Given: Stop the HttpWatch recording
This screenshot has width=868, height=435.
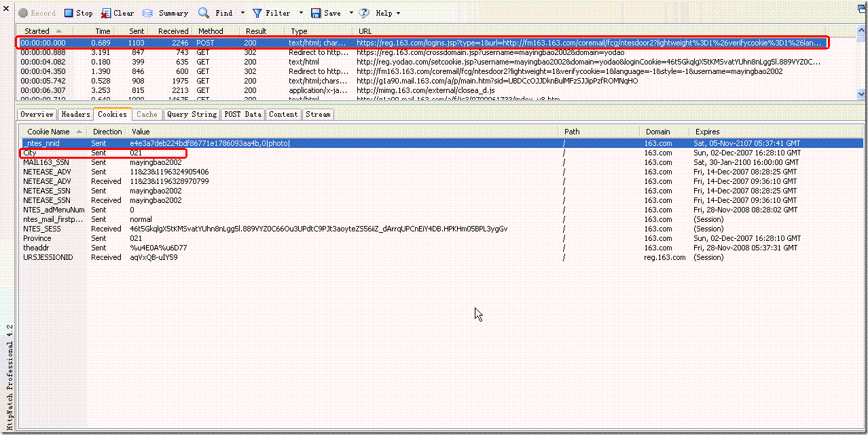Looking at the screenshot, I should [79, 13].
